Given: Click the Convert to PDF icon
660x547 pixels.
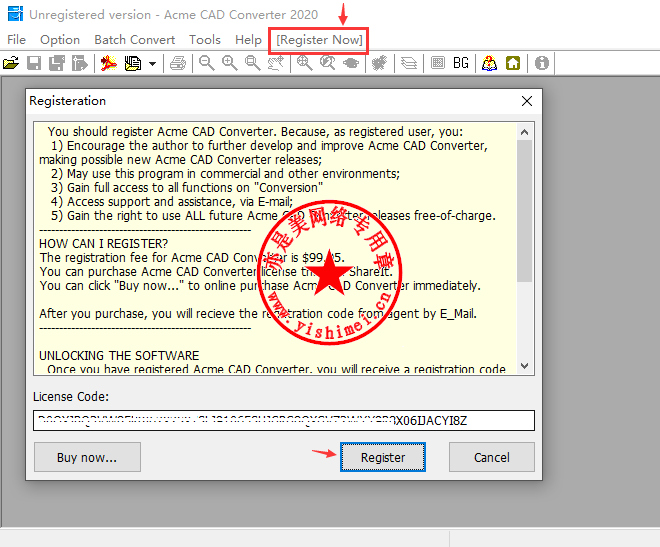Looking at the screenshot, I should 109,63.
